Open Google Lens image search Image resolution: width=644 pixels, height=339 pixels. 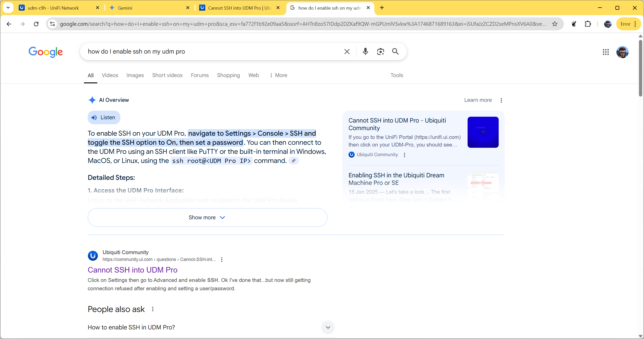[x=380, y=52]
